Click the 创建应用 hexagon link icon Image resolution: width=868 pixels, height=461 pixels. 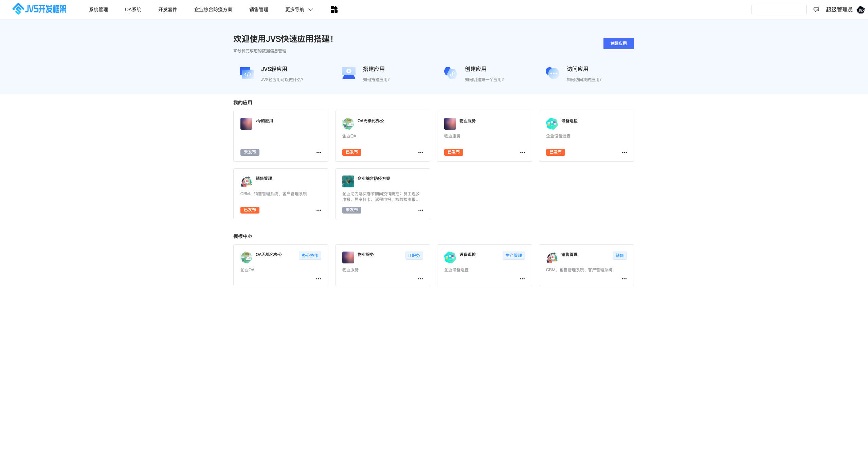(450, 73)
